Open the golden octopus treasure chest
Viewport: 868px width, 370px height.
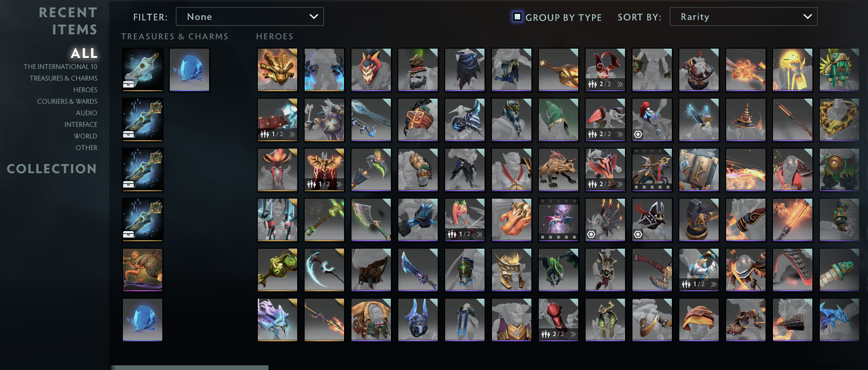click(x=142, y=270)
